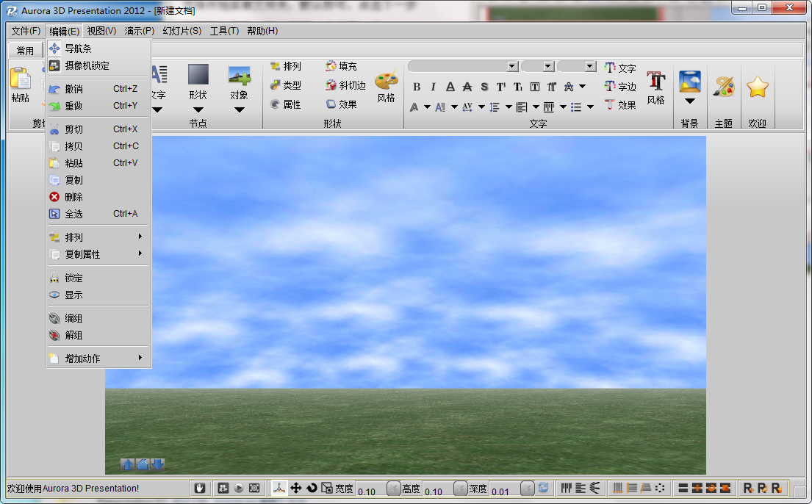Viewport: 812px width, 504px height.
Task: Select the rotate tool icon in the status bar
Action: pyautogui.click(x=312, y=487)
